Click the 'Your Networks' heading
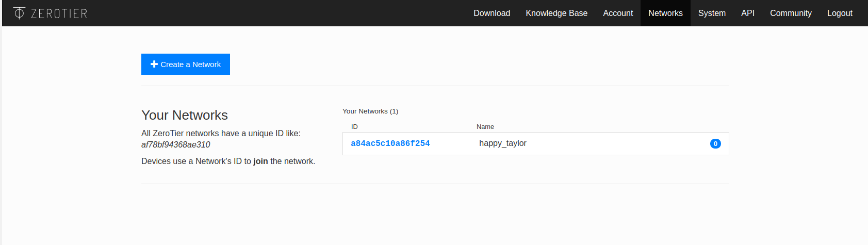 pyautogui.click(x=185, y=115)
